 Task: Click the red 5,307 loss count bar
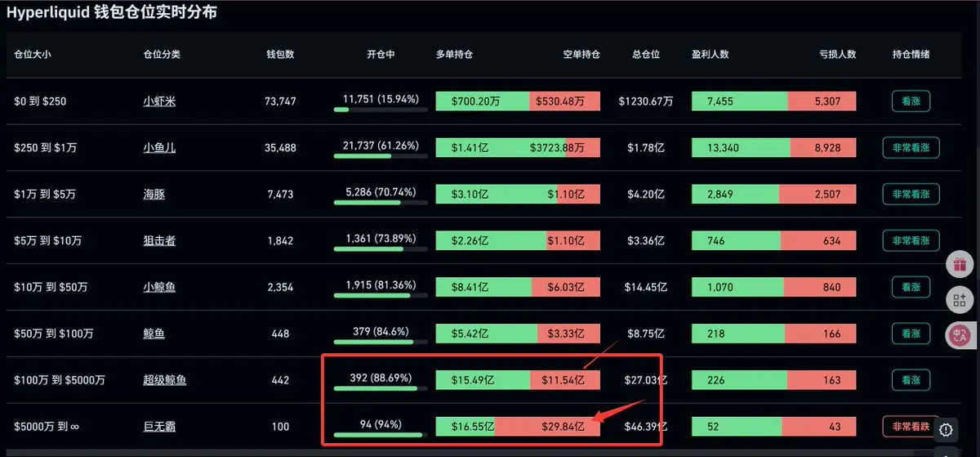coord(822,101)
